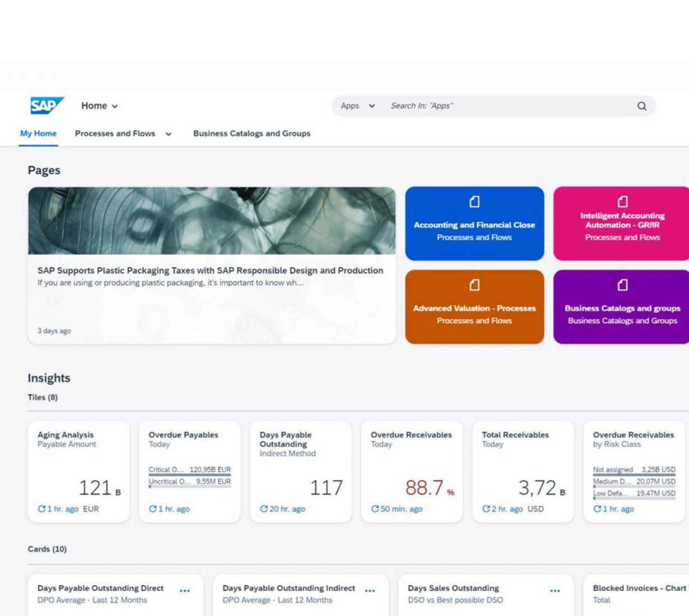
Task: Open Accounting and Financial Close page
Action: tap(474, 224)
